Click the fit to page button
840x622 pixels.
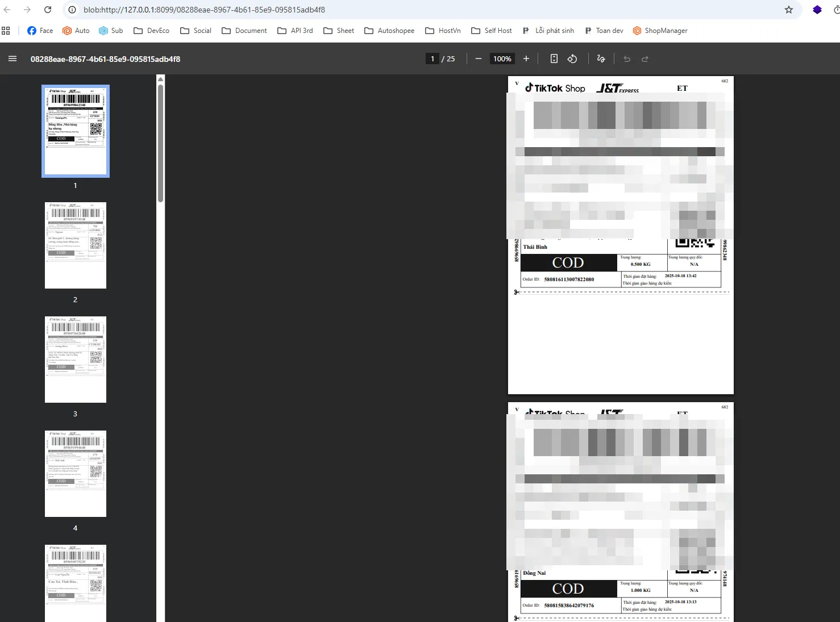[554, 59]
